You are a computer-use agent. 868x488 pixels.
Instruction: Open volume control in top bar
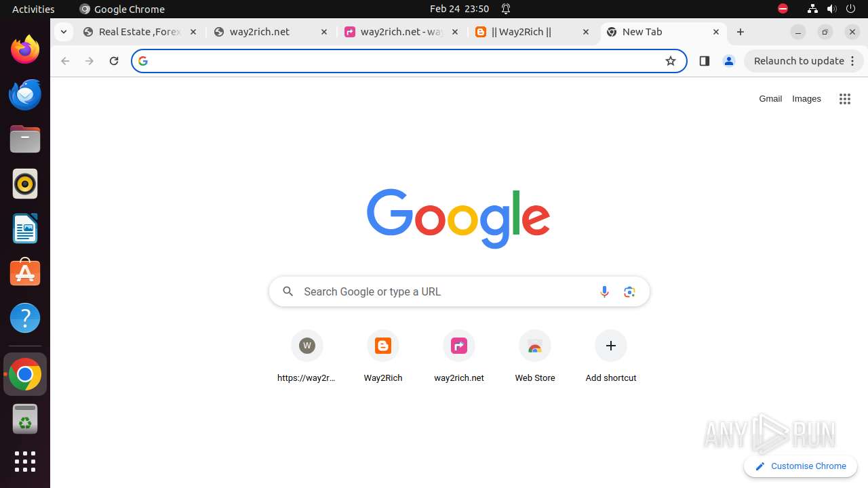coord(831,9)
